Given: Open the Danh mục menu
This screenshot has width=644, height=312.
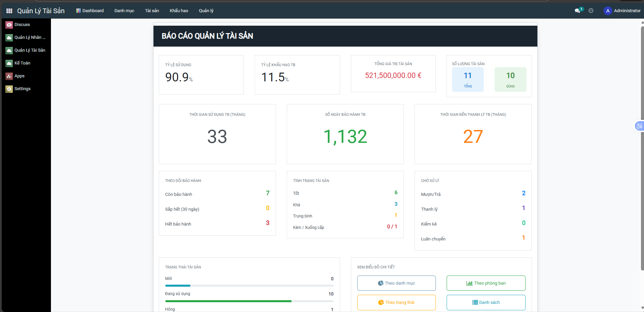Looking at the screenshot, I should [124, 11].
